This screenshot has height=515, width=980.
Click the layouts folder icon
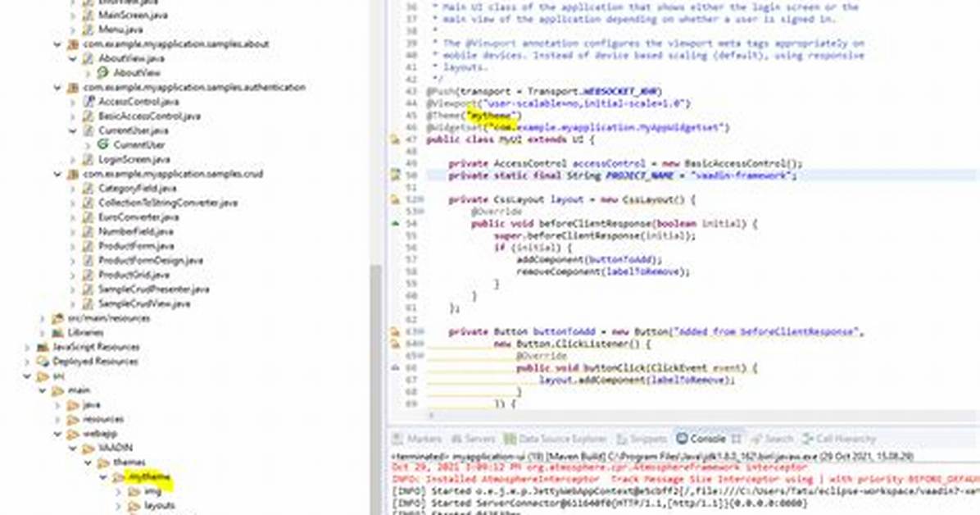click(x=134, y=506)
